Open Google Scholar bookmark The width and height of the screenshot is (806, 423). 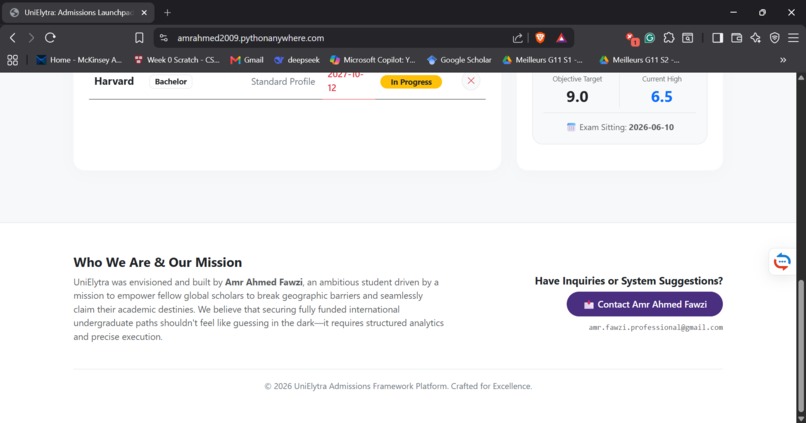(459, 60)
